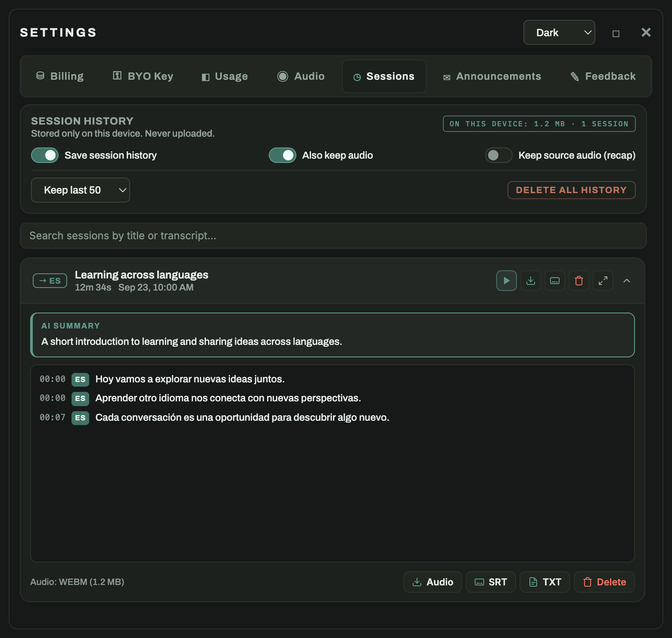Close the settings dialog
Screen dimensions: 672x638
coord(646,32)
